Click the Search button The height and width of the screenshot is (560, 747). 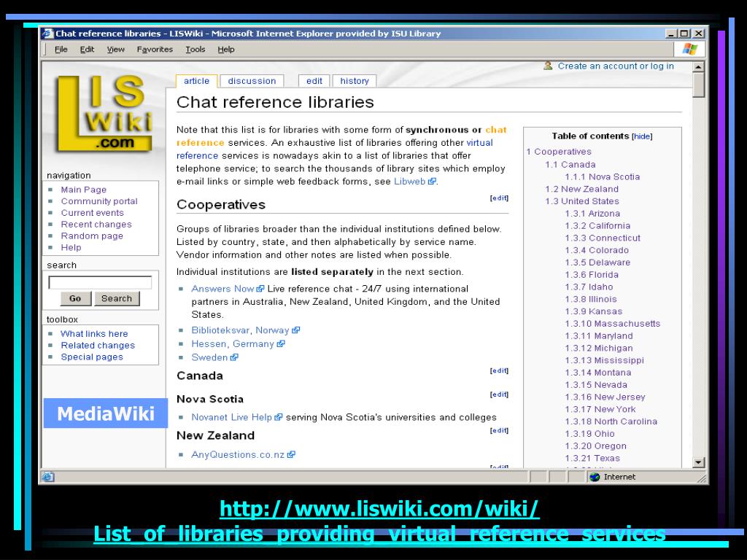(117, 298)
